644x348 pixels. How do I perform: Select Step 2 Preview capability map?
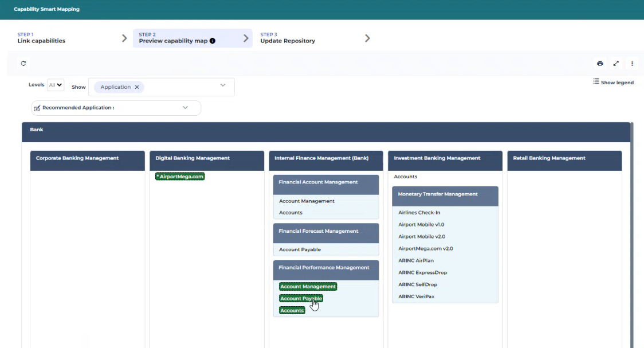173,38
